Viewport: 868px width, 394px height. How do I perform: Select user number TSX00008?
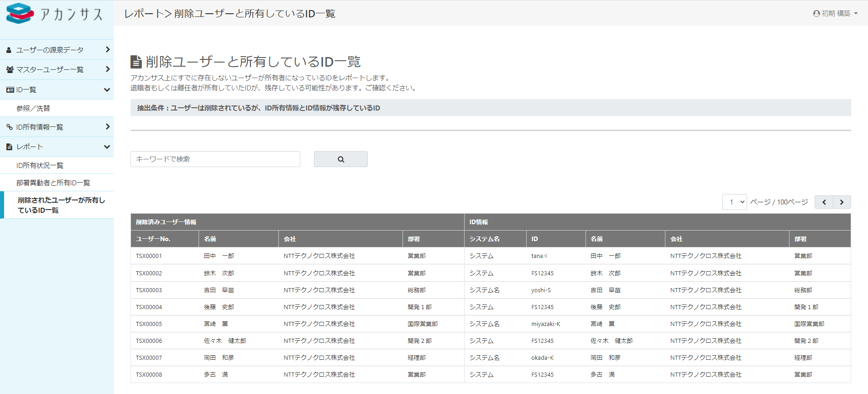click(149, 375)
